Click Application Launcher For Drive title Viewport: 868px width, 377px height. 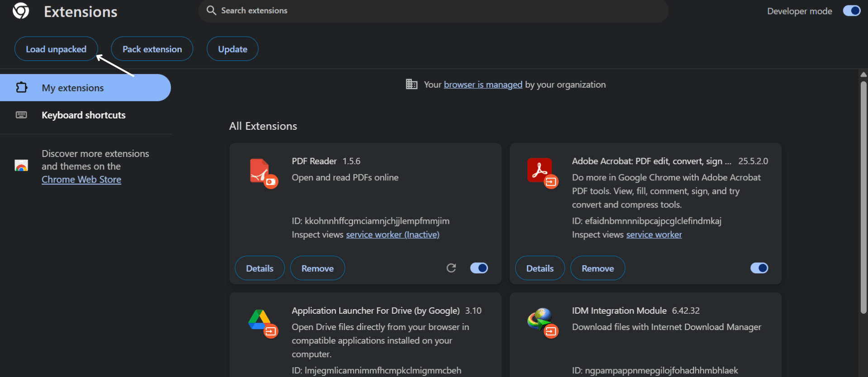click(375, 311)
